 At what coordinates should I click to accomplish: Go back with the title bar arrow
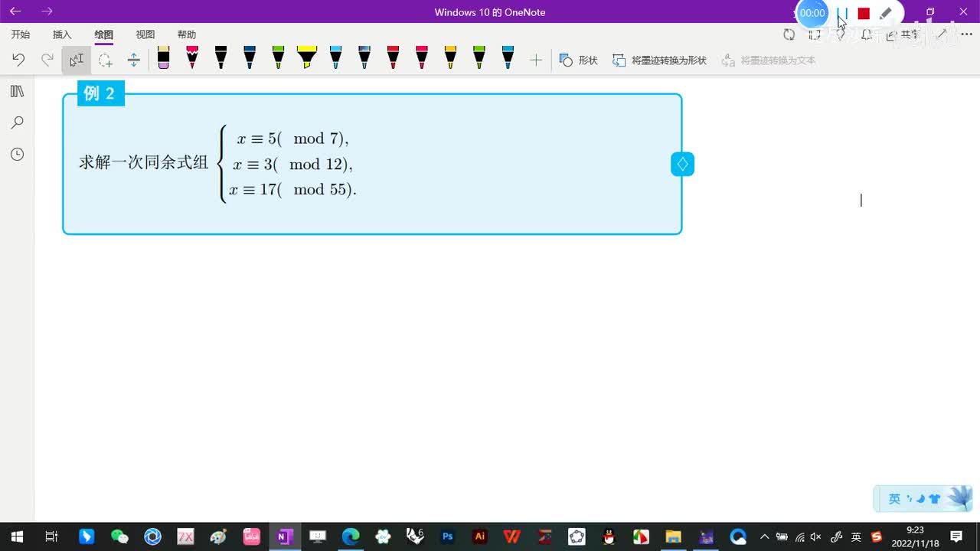click(15, 11)
